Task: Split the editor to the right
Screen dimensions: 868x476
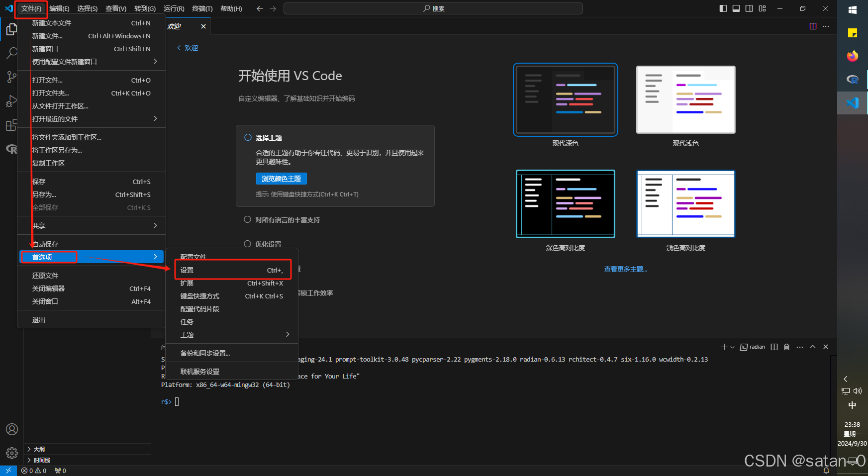Action: pos(813,26)
